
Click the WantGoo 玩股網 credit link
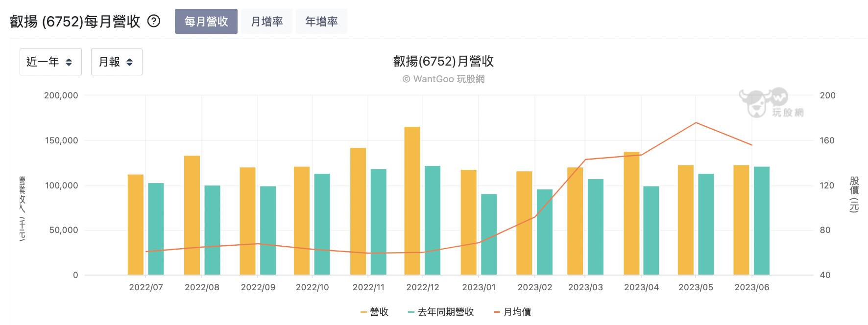(x=443, y=79)
